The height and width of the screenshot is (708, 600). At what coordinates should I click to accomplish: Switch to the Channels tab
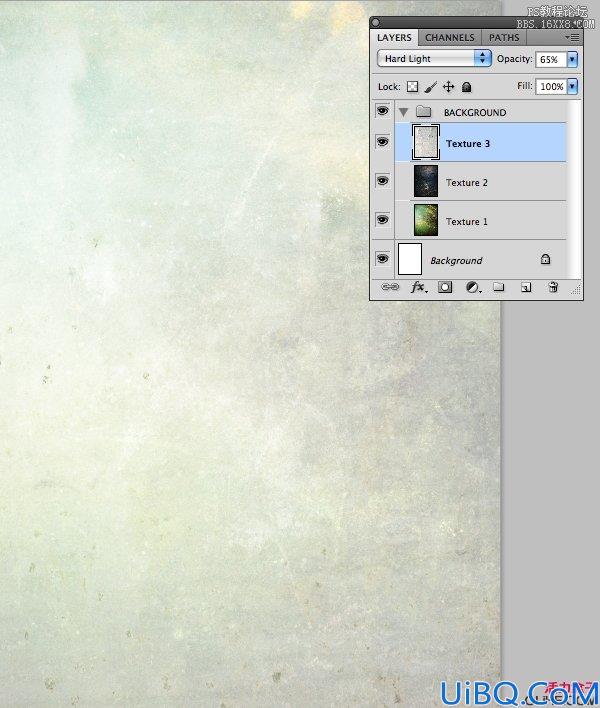coord(450,37)
